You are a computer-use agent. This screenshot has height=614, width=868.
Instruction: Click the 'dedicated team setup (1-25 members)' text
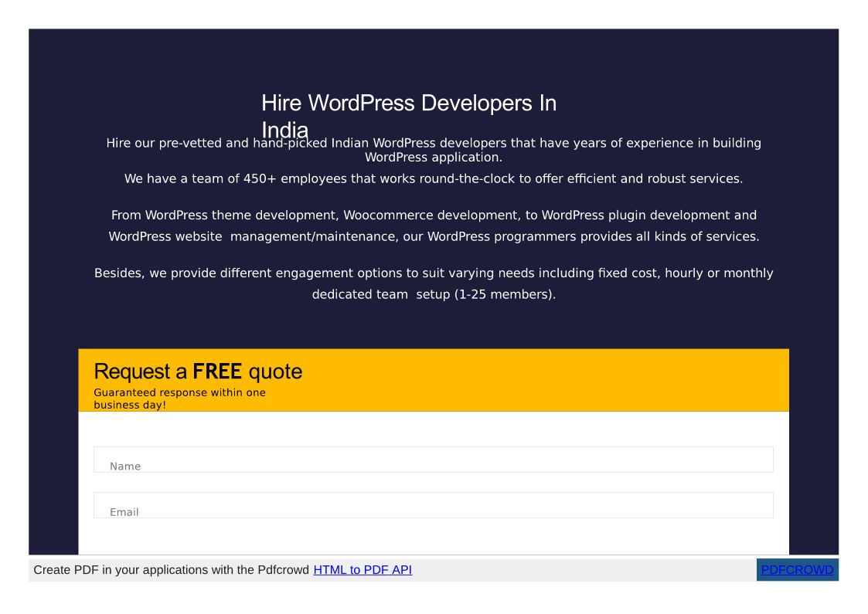point(433,294)
